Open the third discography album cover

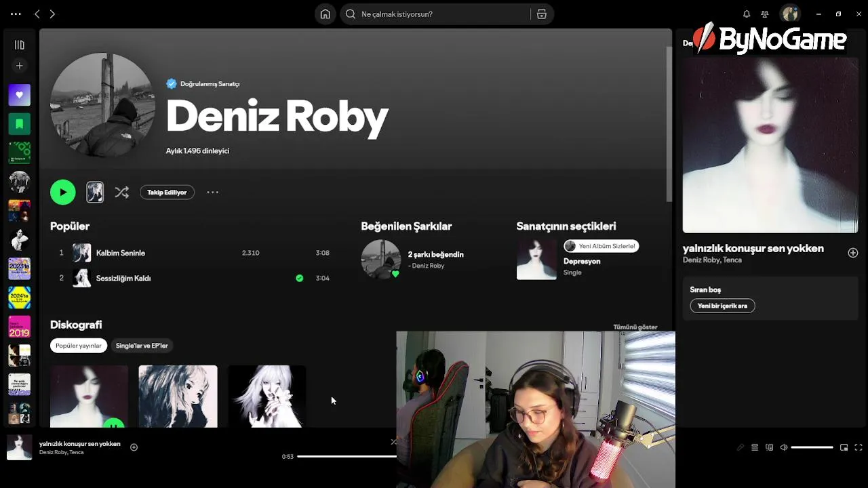(x=267, y=396)
